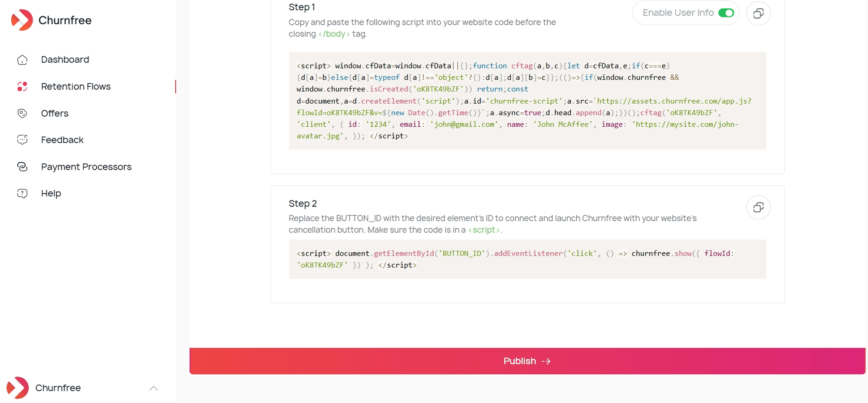
Task: Copy the Step 1 script using the copy icon
Action: (x=759, y=13)
